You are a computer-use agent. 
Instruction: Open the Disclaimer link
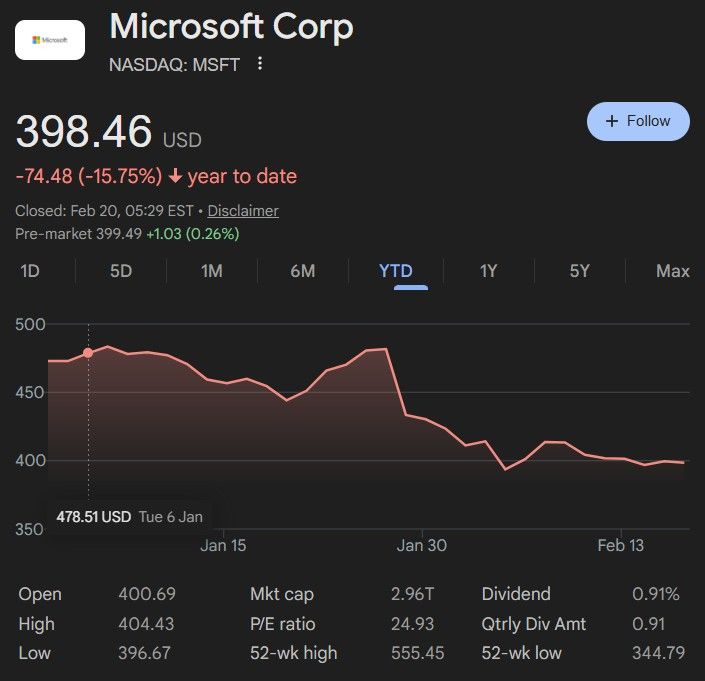[x=243, y=211]
